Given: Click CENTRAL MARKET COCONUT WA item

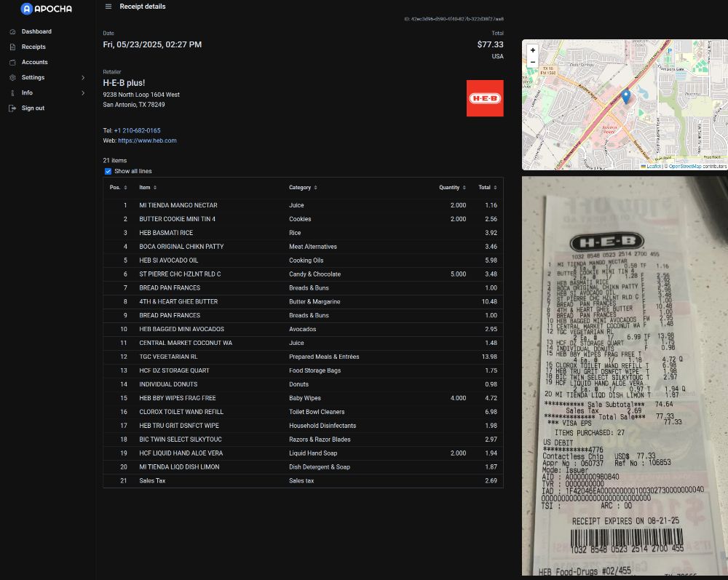Looking at the screenshot, I should click(186, 343).
